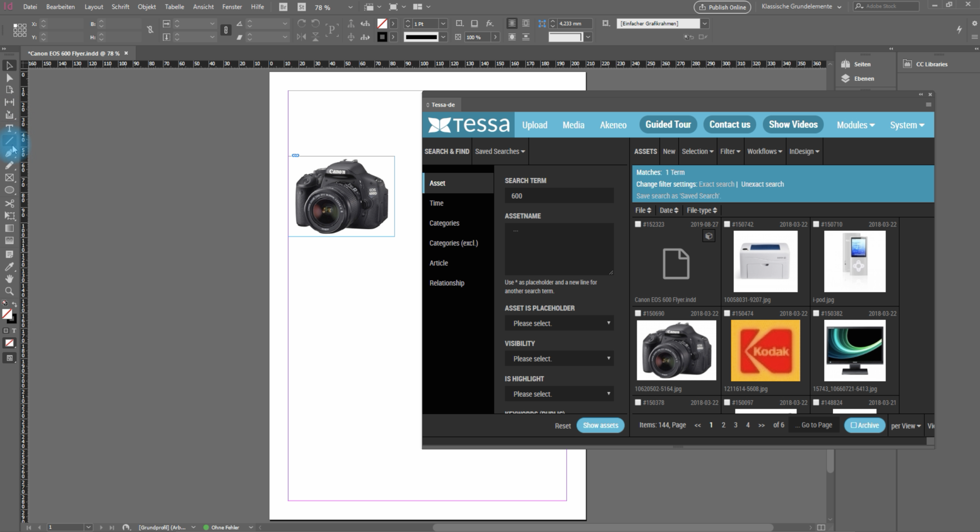Choose the Ellipse tool
This screenshot has height=532, width=980.
pyautogui.click(x=9, y=190)
